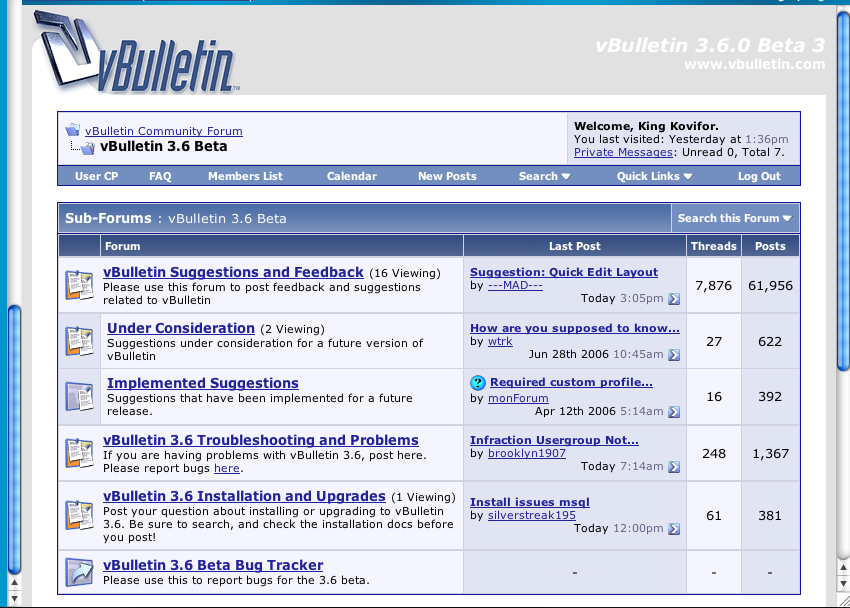Open the Search dropdown in navigation bar
The width and height of the screenshot is (850, 608).
point(545,176)
